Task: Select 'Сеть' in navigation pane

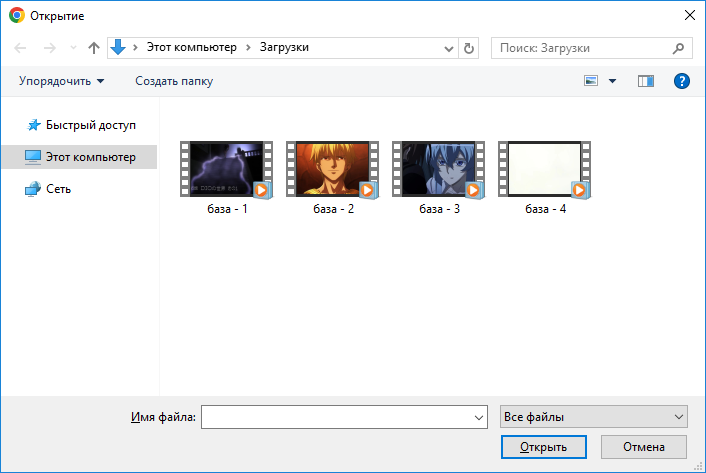Action: point(58,188)
